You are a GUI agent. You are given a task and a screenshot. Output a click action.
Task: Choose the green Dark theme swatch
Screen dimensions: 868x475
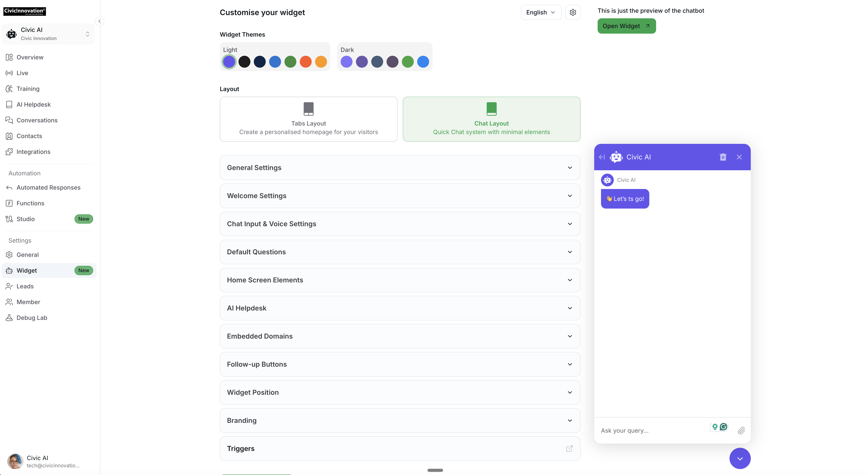(x=407, y=62)
